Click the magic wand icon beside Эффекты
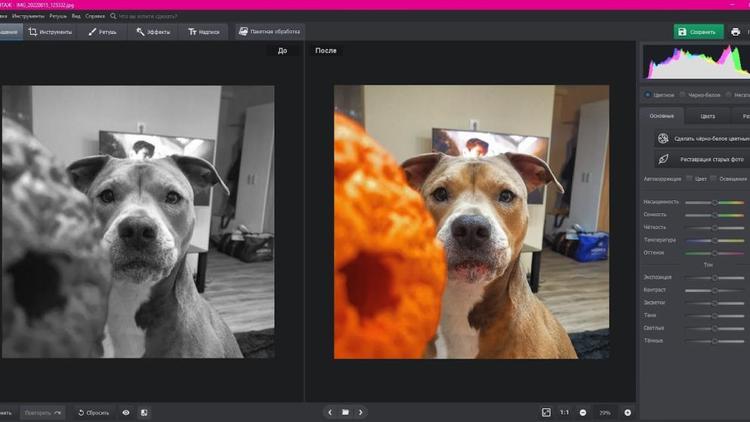750x422 pixels. click(140, 32)
